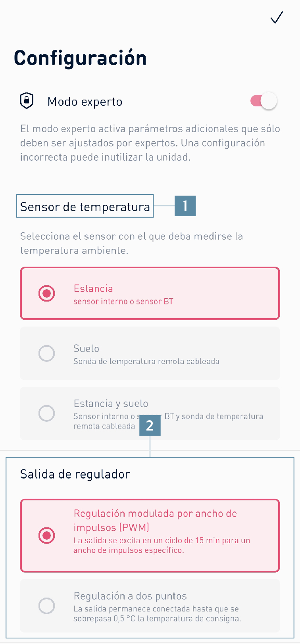300x644 pixels.
Task: Choose the Estancia y suelo radio option
Action: (x=47, y=413)
